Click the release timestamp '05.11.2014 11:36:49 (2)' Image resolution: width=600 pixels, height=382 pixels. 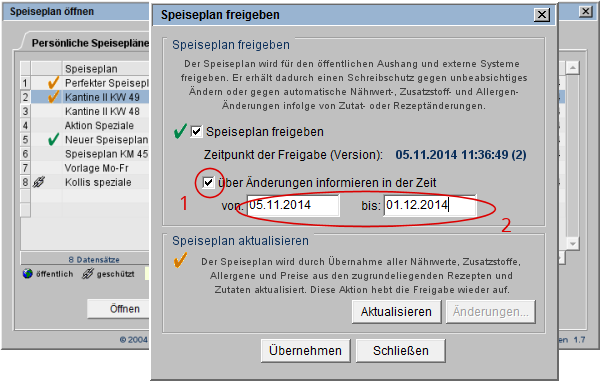pos(461,155)
